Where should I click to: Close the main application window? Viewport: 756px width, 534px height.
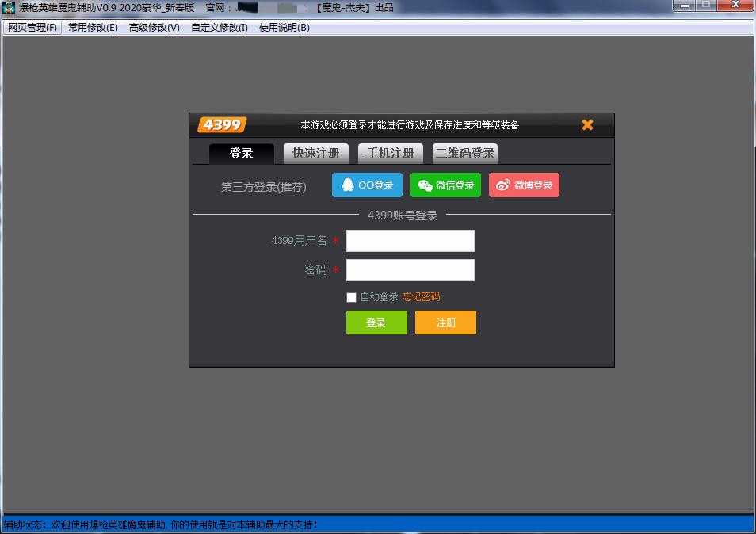tap(735, 6)
